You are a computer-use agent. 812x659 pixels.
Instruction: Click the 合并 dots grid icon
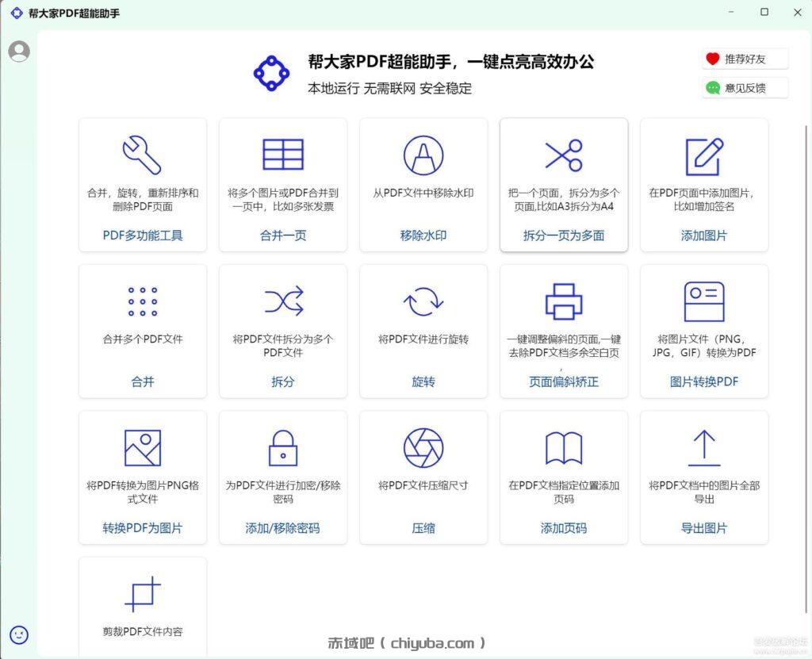tap(142, 300)
